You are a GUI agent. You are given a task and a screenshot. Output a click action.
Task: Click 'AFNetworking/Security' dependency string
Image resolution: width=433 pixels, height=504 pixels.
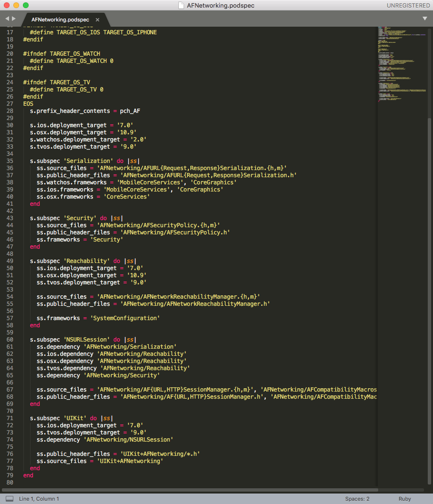[122, 375]
